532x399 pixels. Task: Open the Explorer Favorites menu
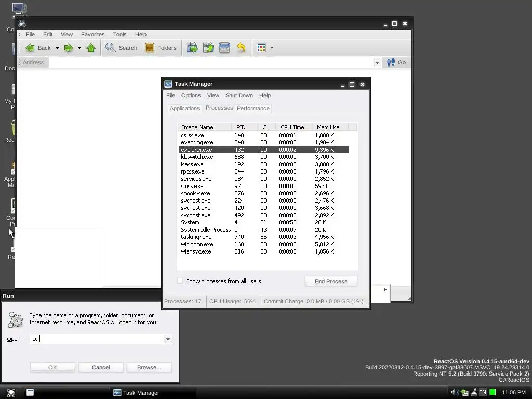(x=92, y=35)
